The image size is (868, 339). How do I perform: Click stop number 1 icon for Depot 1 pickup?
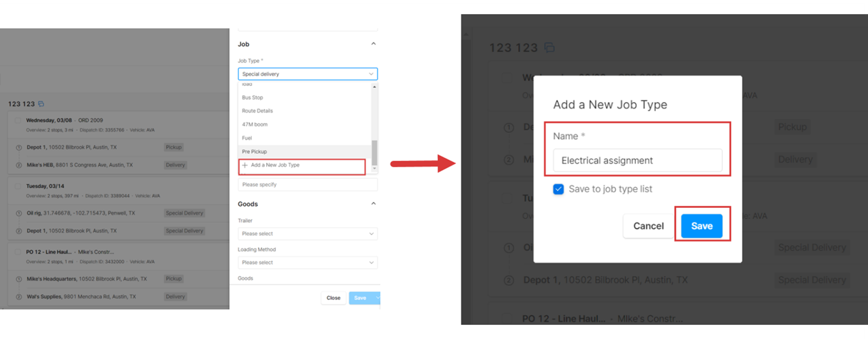(18, 147)
